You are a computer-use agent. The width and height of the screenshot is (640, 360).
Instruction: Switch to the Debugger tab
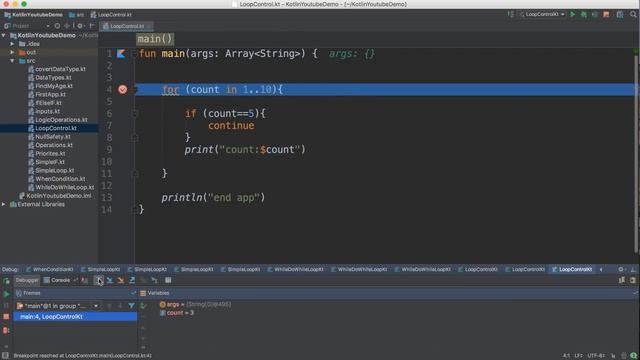pos(27,280)
